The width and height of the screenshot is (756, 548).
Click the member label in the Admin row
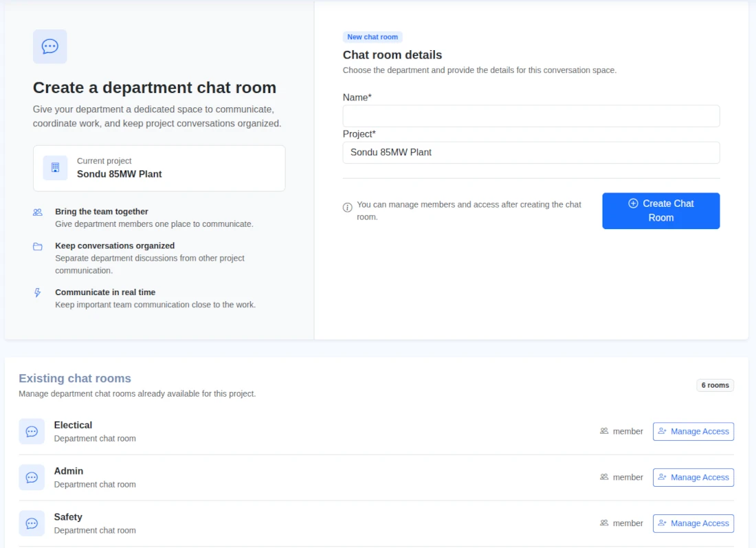(627, 477)
